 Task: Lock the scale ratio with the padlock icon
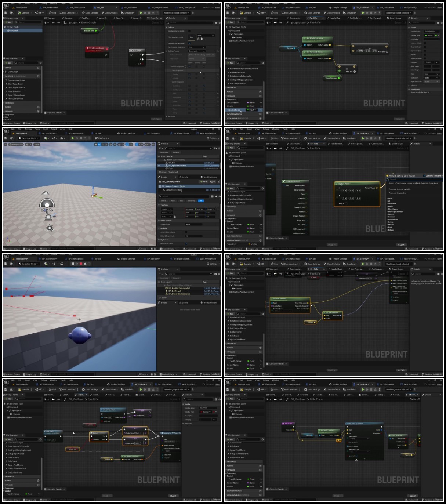(x=175, y=217)
